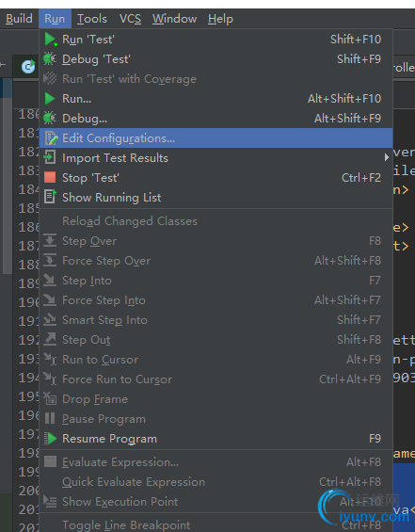Click the Show Running List icon

(50, 197)
